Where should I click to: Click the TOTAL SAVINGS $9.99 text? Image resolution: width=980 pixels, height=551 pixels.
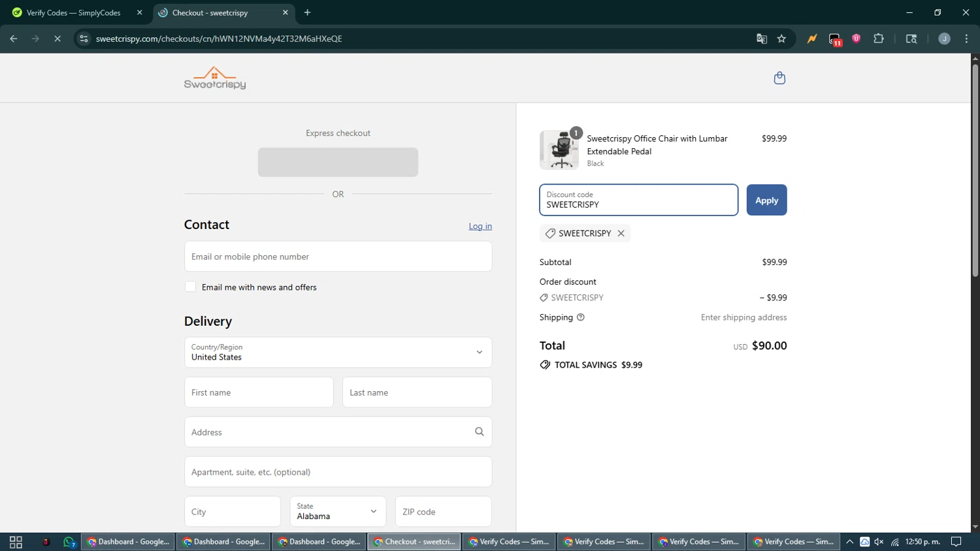598,365
